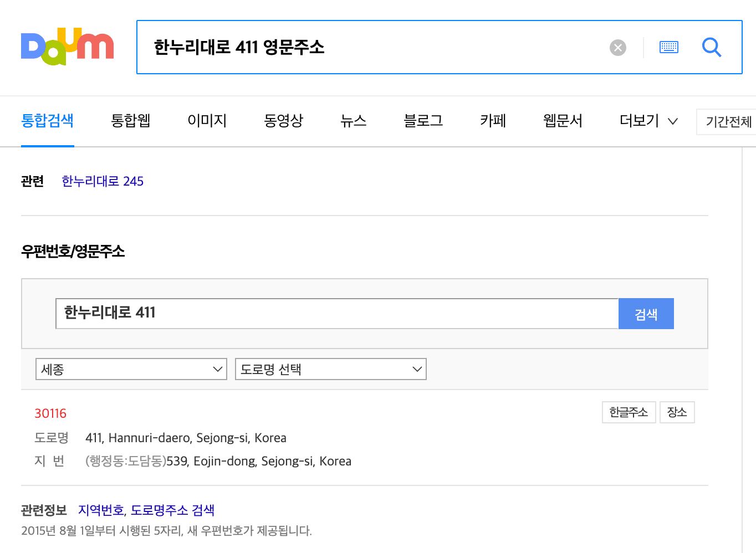Switch to the 이미지 search tab

[207, 121]
